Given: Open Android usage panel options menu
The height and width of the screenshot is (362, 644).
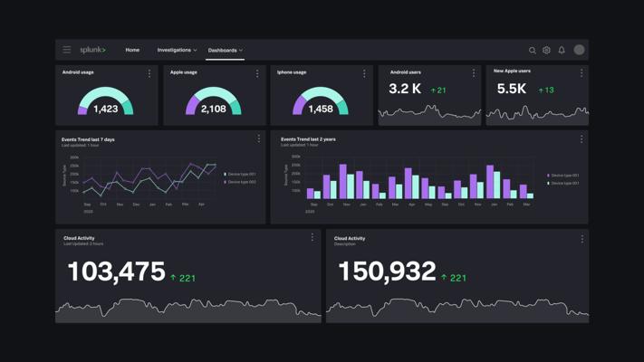Looking at the screenshot, I should pyautogui.click(x=149, y=73).
